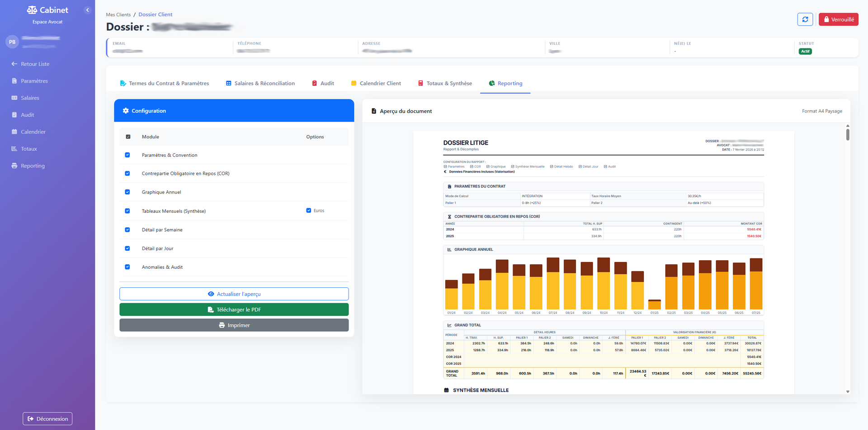Go to Totaux in sidebar

(28, 149)
